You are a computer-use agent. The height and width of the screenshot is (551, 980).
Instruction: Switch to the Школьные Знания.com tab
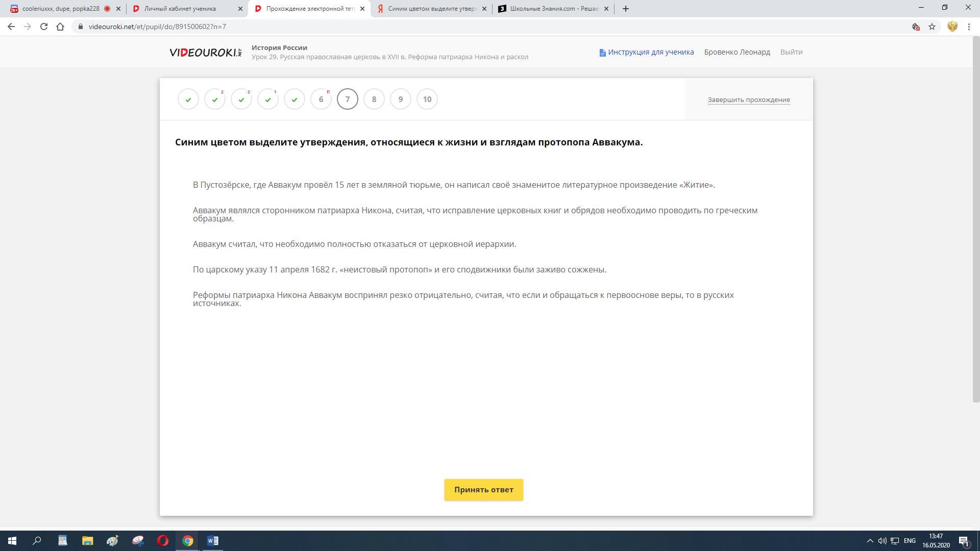pos(553,9)
